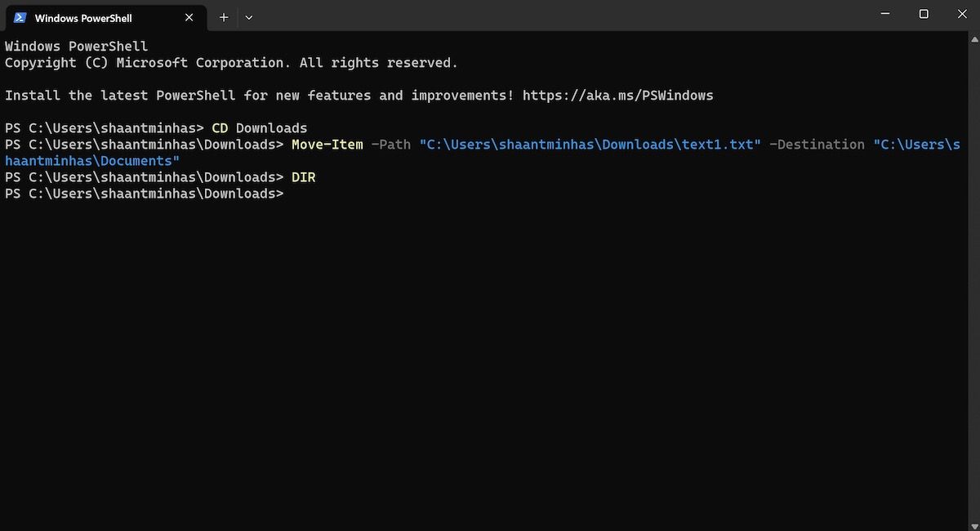The width and height of the screenshot is (980, 531).
Task: Click the aka.ms/PSWindows link
Action: click(618, 95)
